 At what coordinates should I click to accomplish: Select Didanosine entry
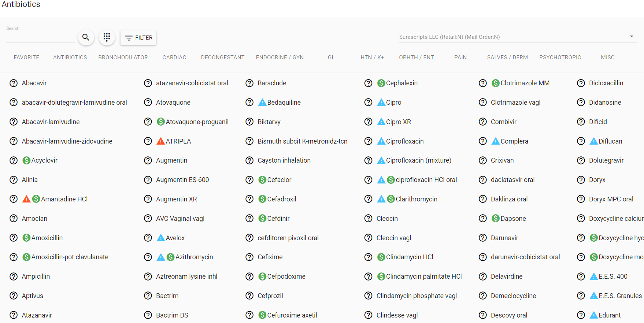click(x=605, y=103)
